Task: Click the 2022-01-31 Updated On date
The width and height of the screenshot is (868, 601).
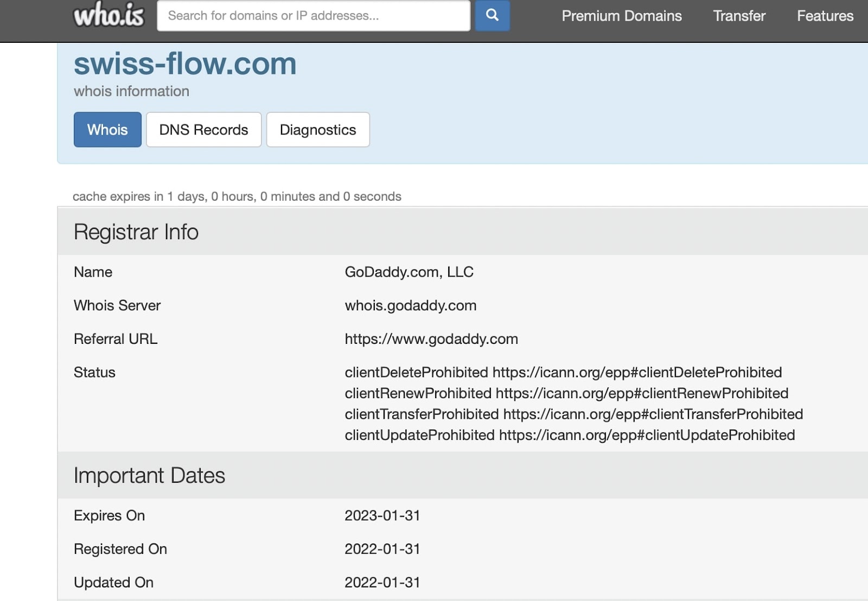Action: point(382,583)
